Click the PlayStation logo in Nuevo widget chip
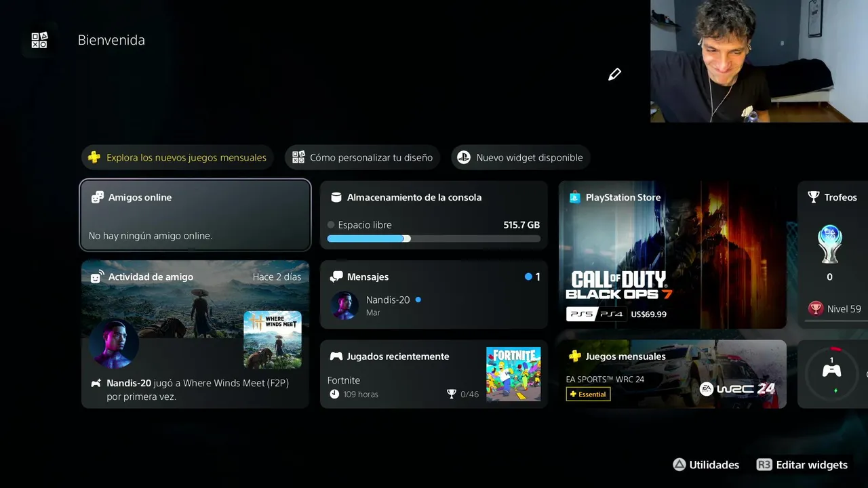 coord(464,157)
